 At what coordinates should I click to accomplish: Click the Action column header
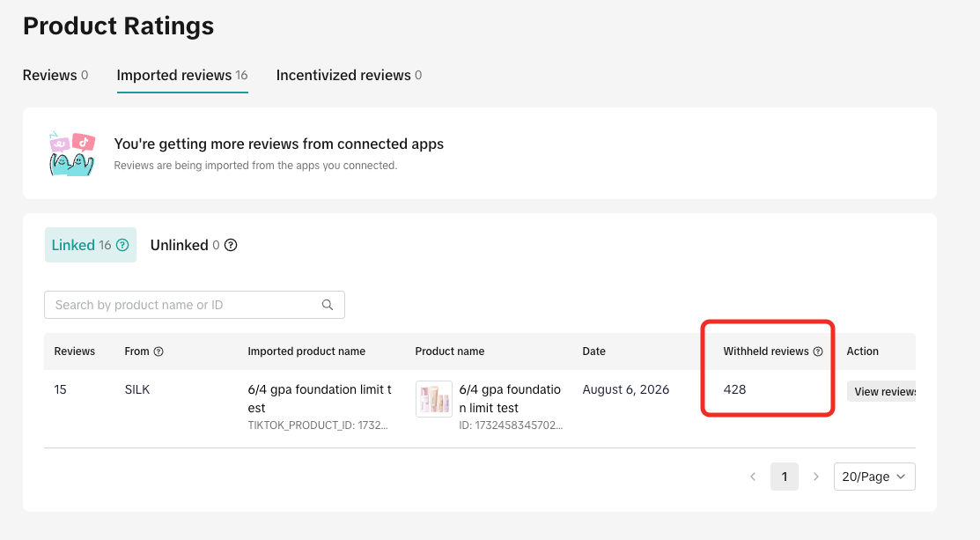(863, 351)
